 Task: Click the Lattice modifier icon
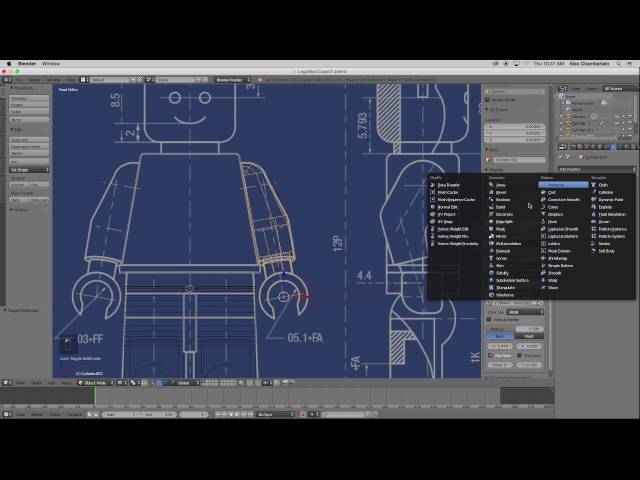[x=543, y=244]
